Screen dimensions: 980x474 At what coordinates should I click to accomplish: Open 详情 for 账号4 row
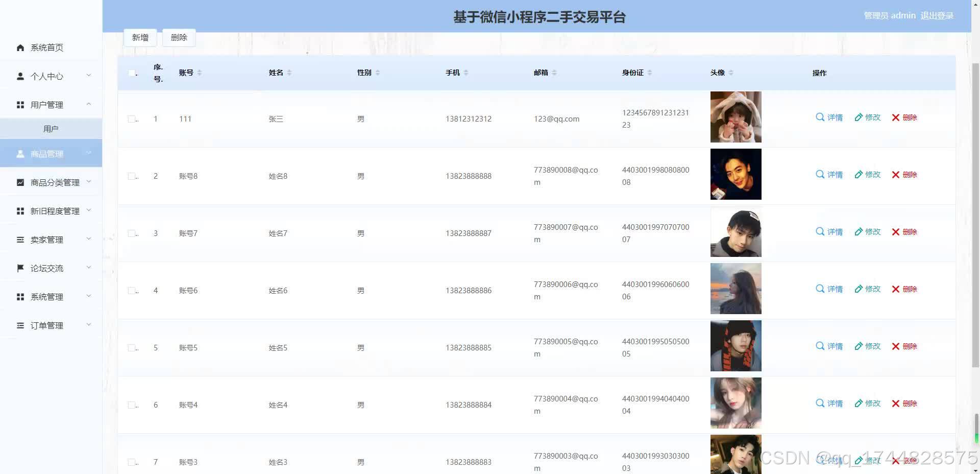pos(829,404)
